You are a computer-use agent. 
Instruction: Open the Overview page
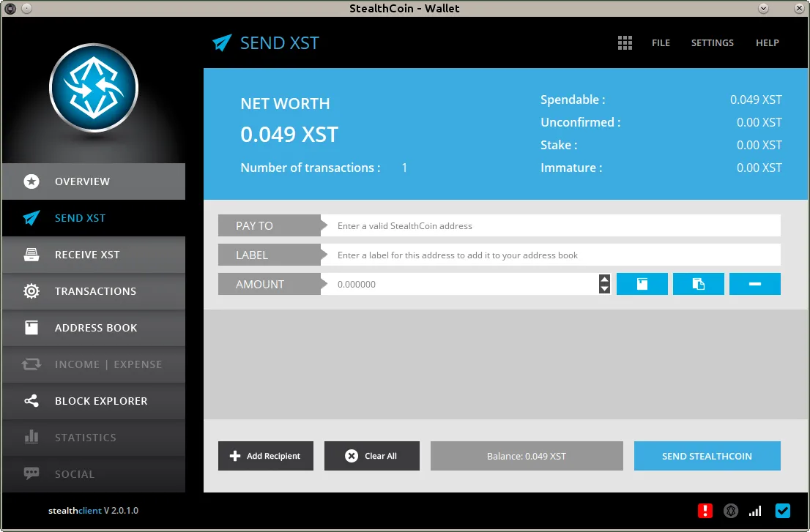pyautogui.click(x=94, y=181)
